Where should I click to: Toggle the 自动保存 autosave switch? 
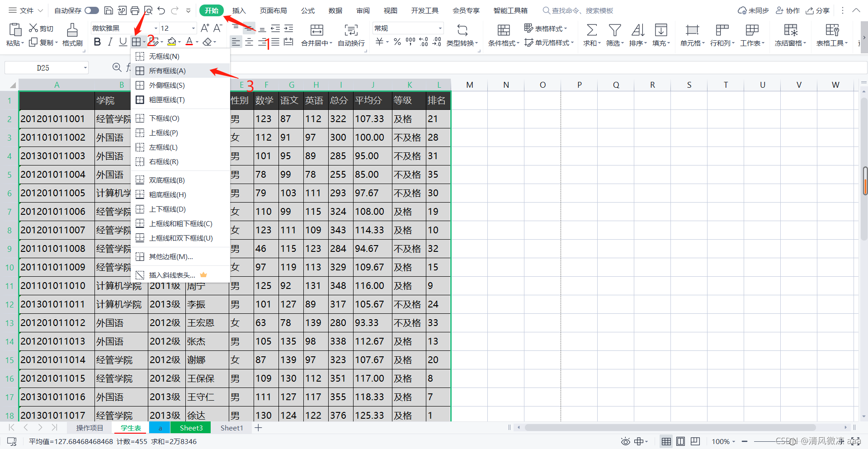tap(92, 10)
